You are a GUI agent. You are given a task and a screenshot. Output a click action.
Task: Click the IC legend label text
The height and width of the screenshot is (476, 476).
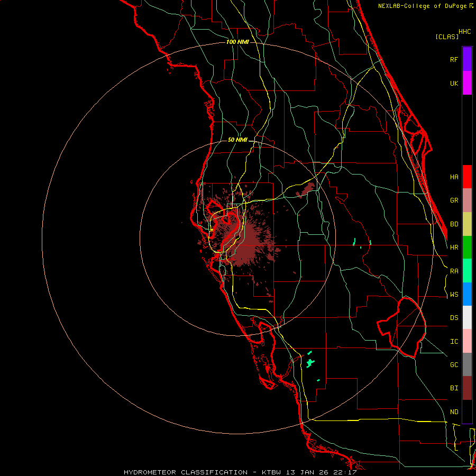coord(454,342)
